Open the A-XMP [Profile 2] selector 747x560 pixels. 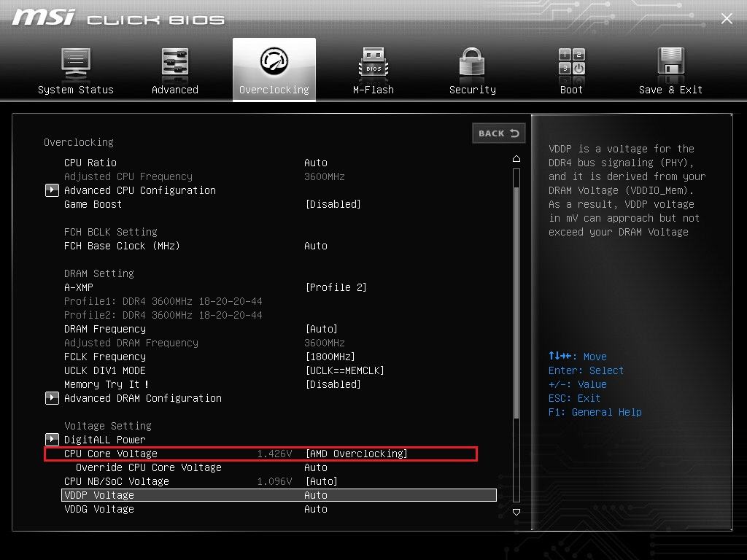point(336,287)
